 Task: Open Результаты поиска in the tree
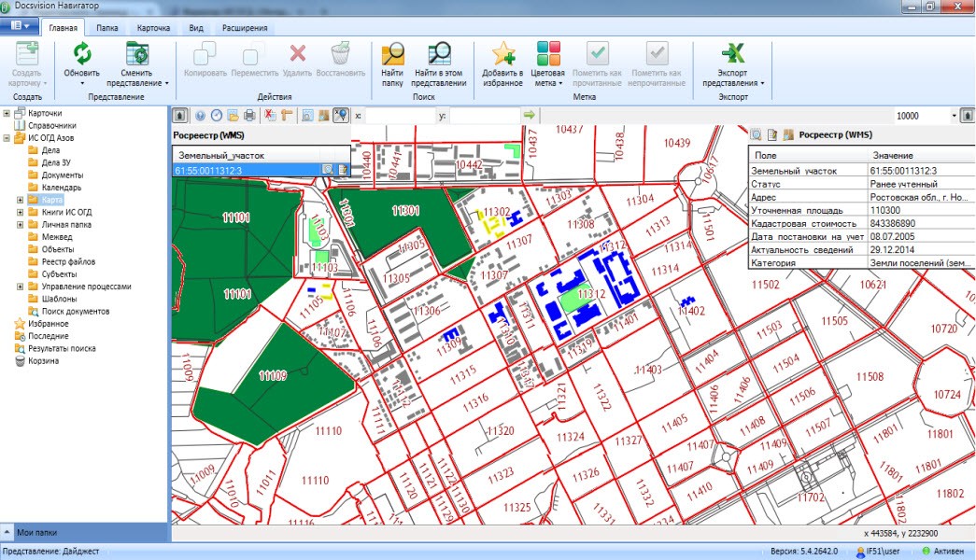pos(62,348)
